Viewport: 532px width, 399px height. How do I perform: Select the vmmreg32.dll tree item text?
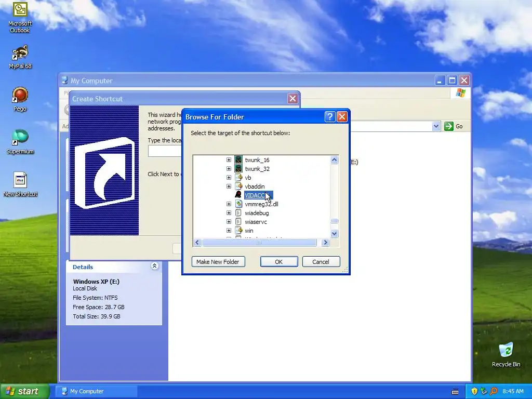(x=261, y=204)
